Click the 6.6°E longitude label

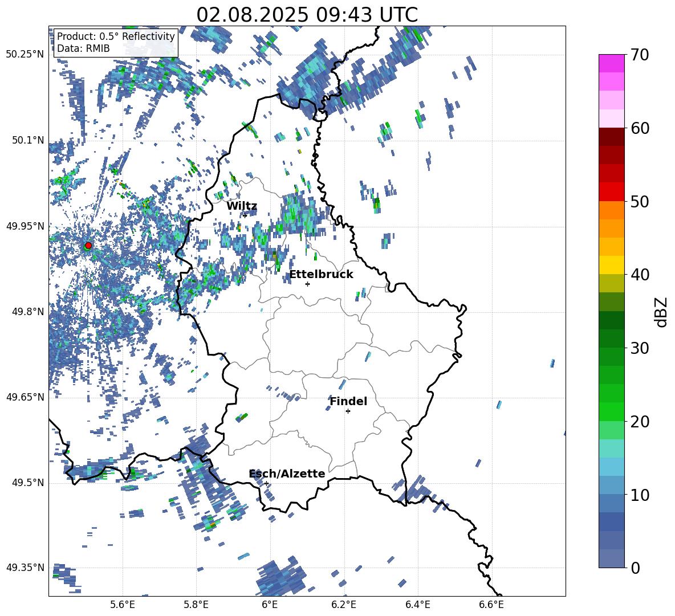[491, 605]
